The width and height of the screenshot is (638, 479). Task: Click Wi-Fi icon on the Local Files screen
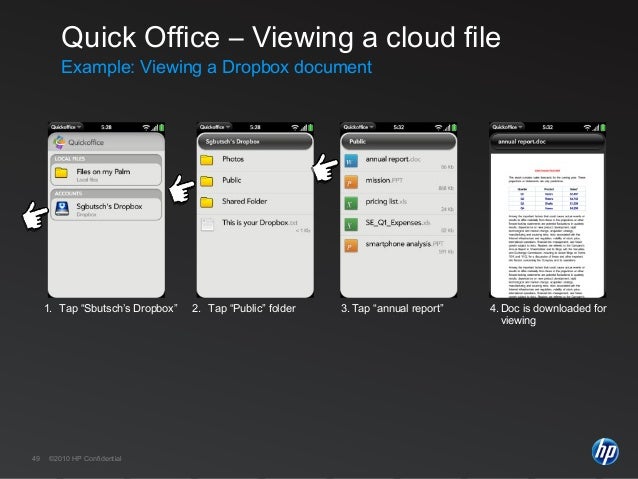click(x=146, y=127)
